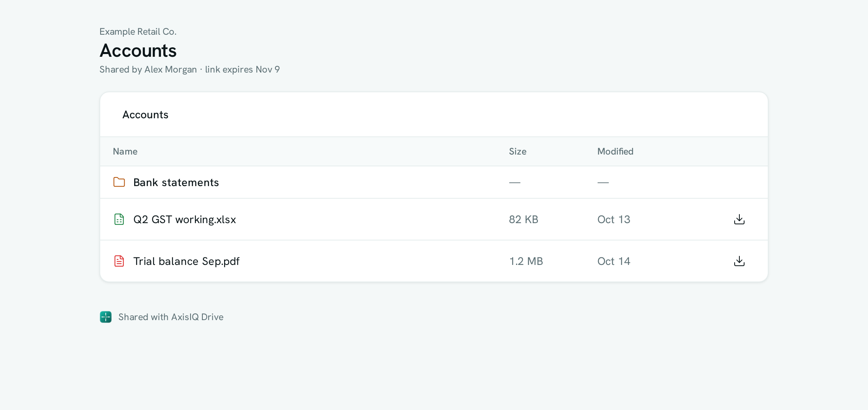Click the green spreadsheet file icon
Viewport: 868px width, 410px height.
pyautogui.click(x=119, y=219)
